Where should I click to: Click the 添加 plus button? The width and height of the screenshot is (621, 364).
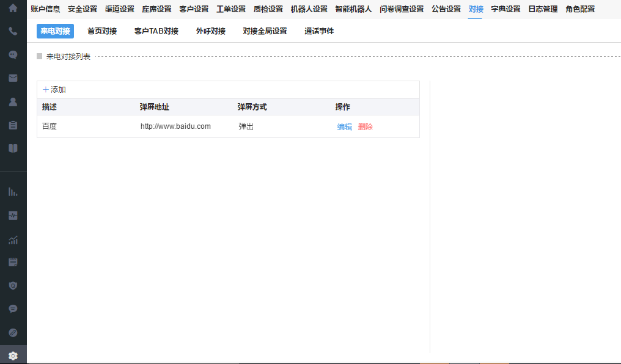[54, 90]
